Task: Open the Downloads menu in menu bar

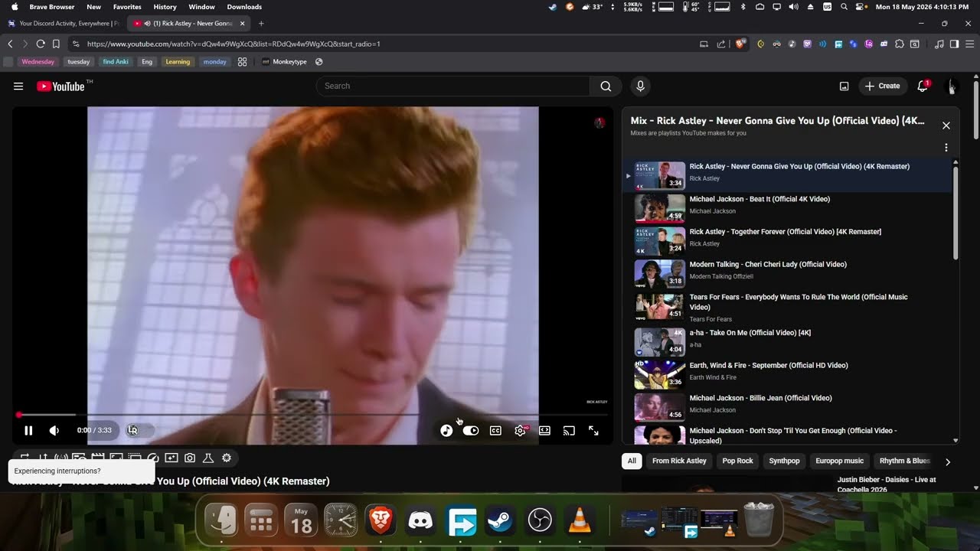Action: (x=244, y=7)
